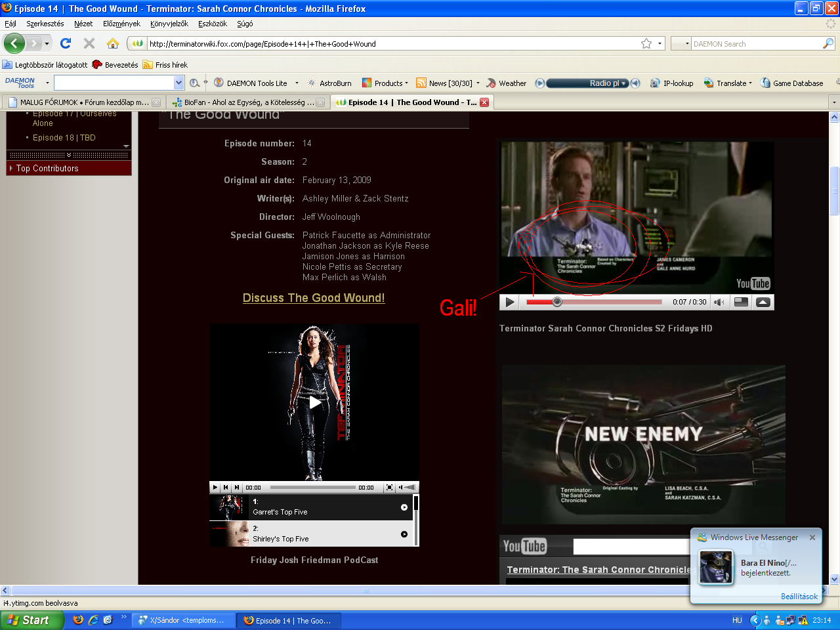Open the Súgó menu
The image size is (840, 630).
(x=245, y=24)
